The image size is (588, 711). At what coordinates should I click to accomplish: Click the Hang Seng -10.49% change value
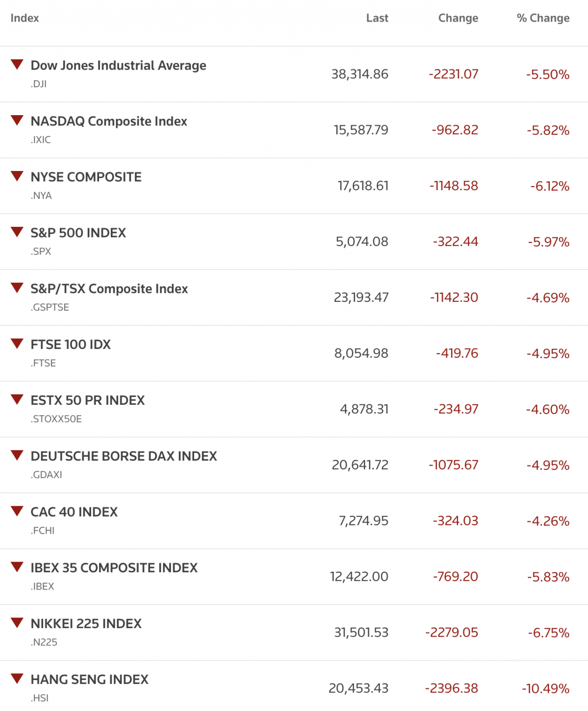click(x=545, y=688)
